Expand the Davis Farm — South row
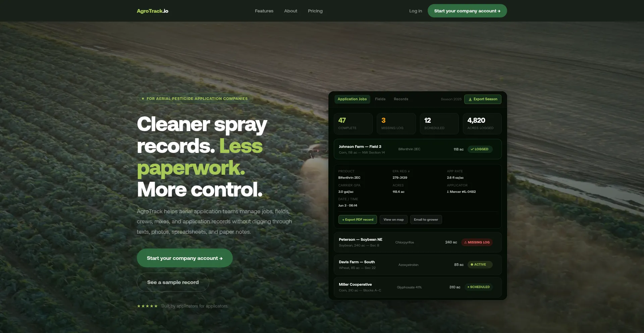 coord(418,265)
